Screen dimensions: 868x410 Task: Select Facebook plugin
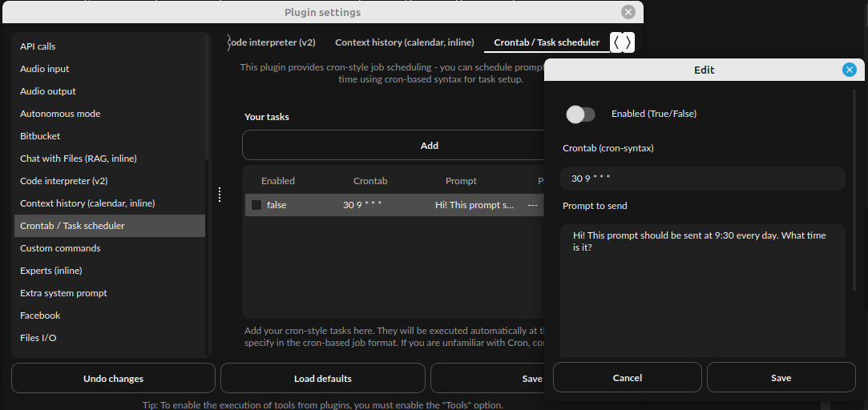coord(108,316)
